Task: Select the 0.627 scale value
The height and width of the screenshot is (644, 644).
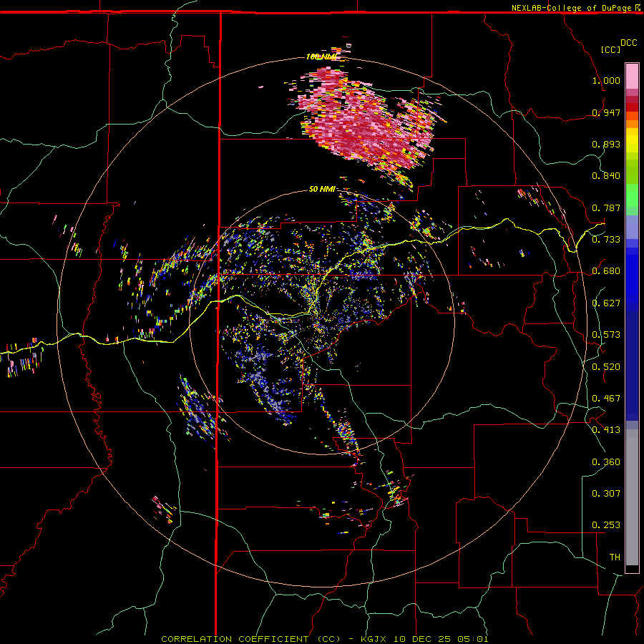Action: click(606, 303)
